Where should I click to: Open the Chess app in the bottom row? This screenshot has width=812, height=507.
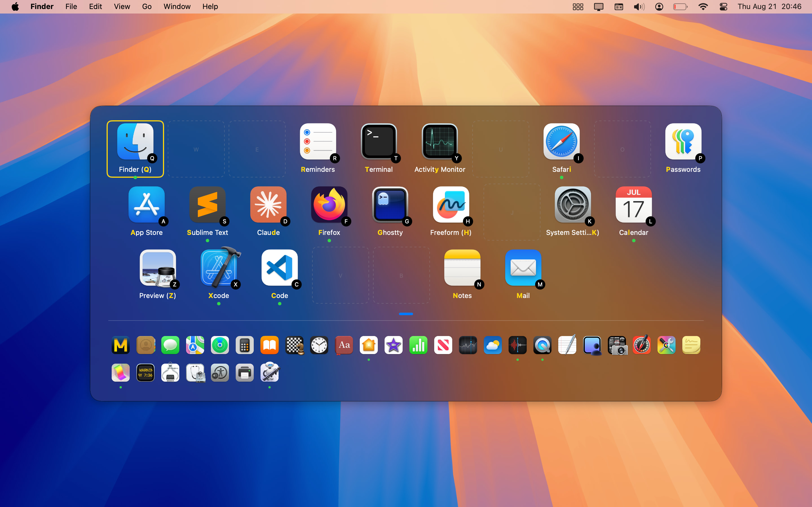[294, 345]
